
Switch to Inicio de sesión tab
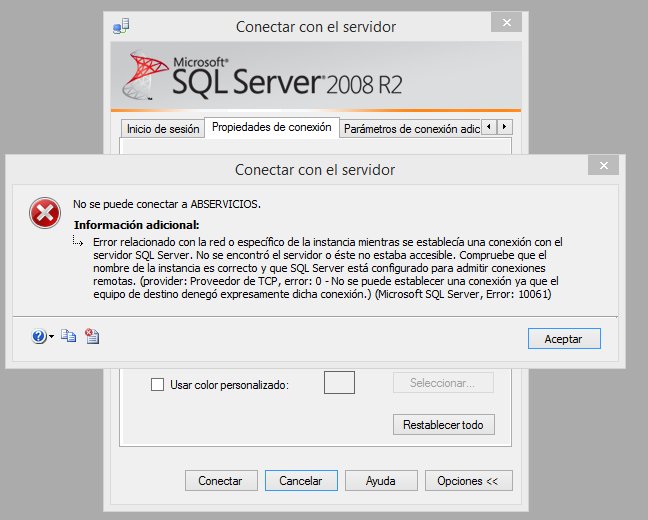click(x=163, y=129)
